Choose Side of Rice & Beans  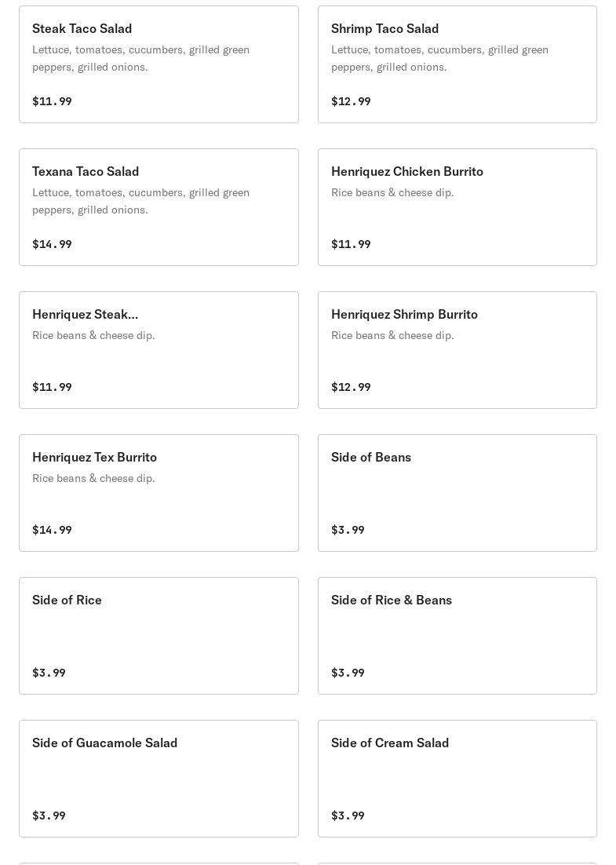click(x=391, y=600)
